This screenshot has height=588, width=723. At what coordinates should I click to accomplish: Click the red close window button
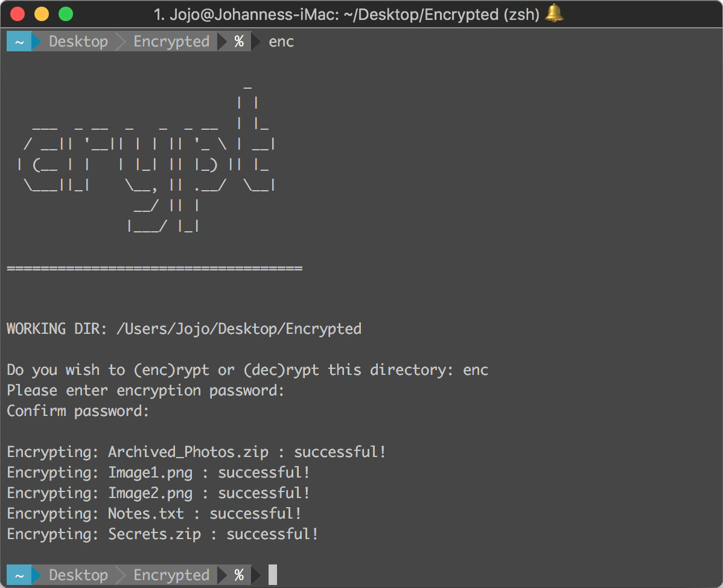[18, 14]
